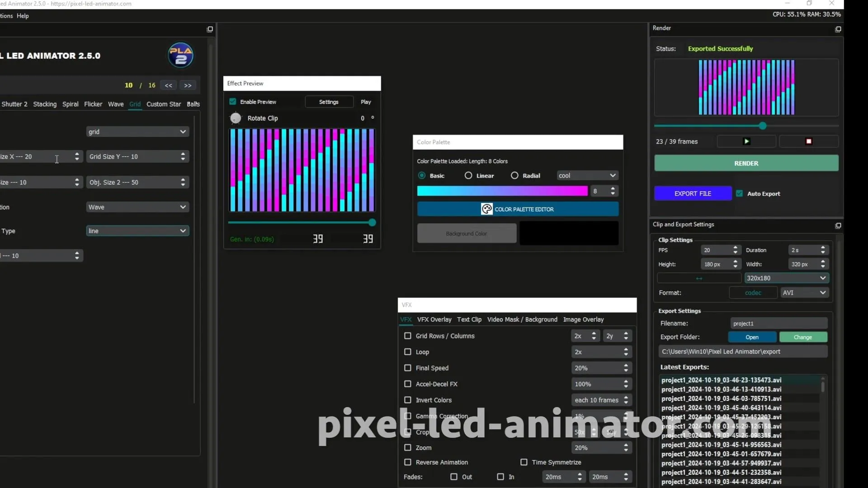The image size is (868, 488).
Task: Enable Reverse Animation checkbox
Action: (408, 462)
